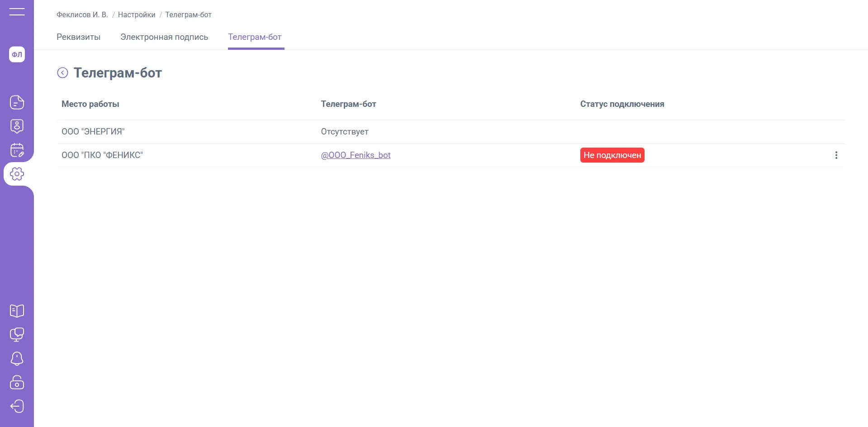Open the documents icon in sidebar
Image resolution: width=868 pixels, height=427 pixels.
tap(17, 102)
